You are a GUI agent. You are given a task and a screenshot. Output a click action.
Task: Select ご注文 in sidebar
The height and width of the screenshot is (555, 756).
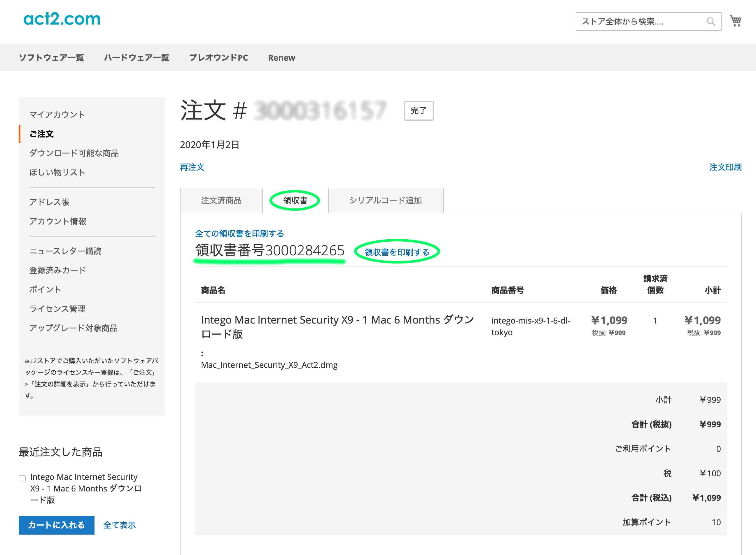point(42,134)
